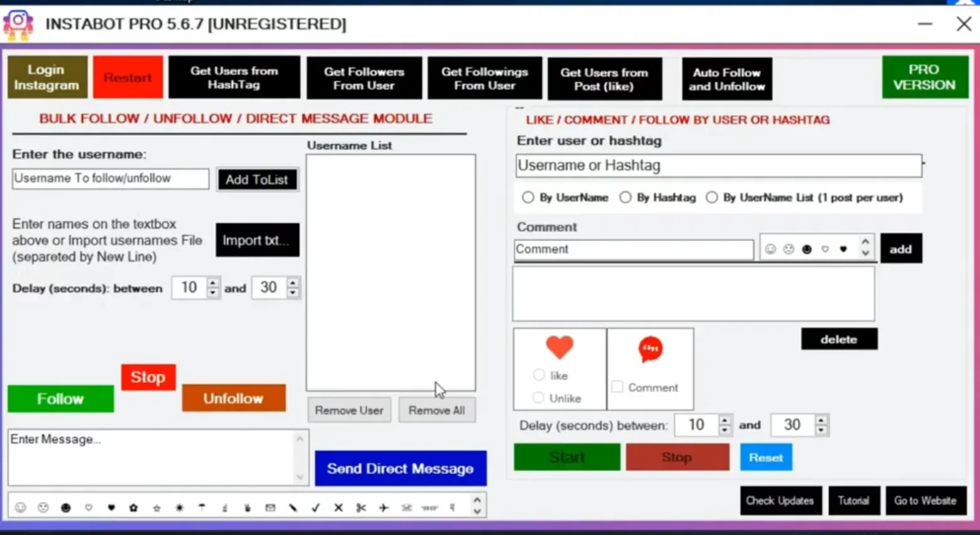Viewport: 980px width, 535px height.
Task: Click the orange Unfollow button
Action: (x=234, y=398)
